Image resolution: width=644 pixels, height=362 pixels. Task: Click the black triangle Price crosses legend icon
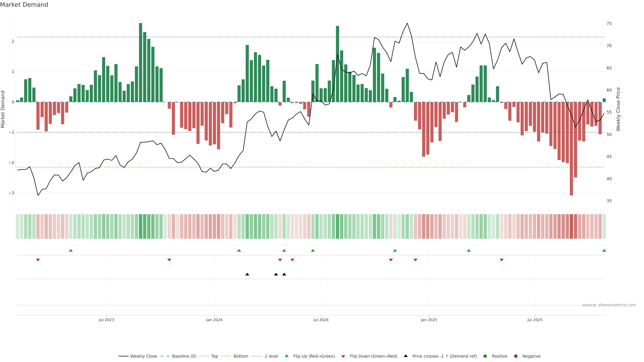pyautogui.click(x=406, y=356)
